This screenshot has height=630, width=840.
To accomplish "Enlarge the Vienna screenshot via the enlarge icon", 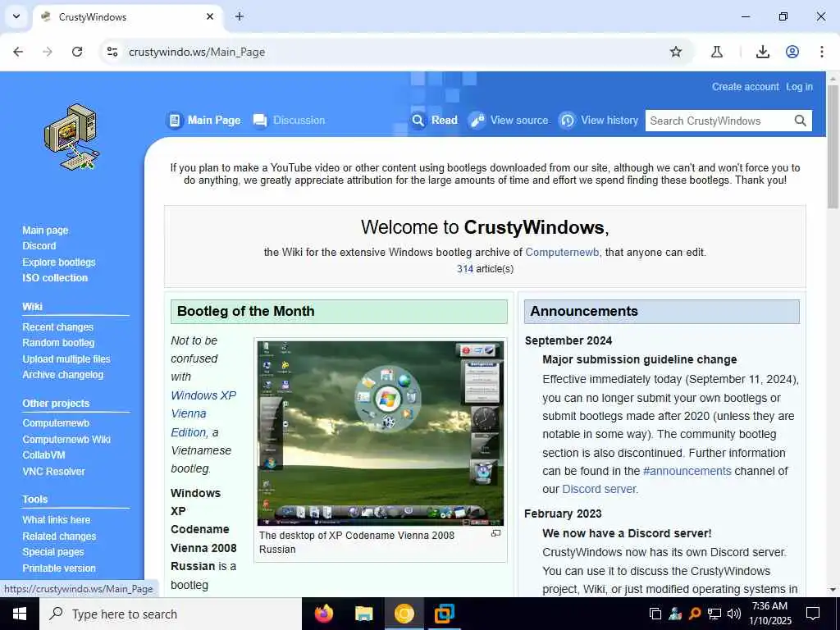I will pyautogui.click(x=496, y=533).
